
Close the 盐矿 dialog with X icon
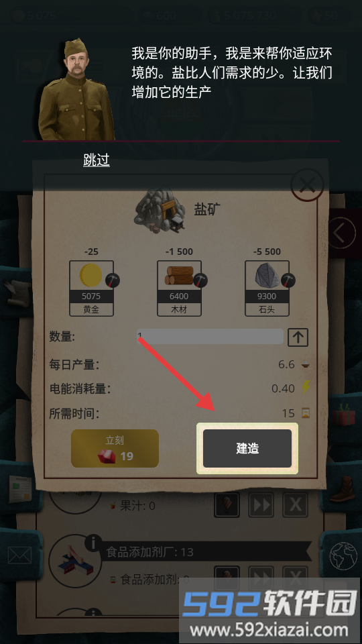[307, 185]
